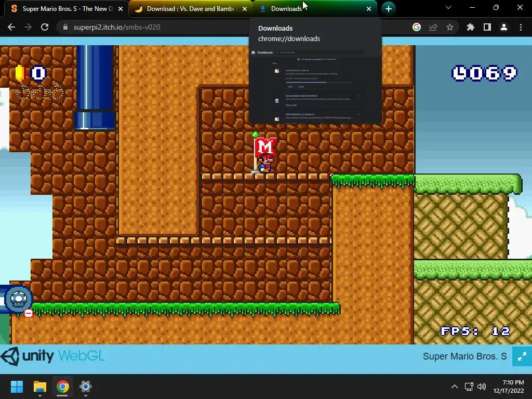
Task: Click the browser forward arrow
Action: [28, 27]
